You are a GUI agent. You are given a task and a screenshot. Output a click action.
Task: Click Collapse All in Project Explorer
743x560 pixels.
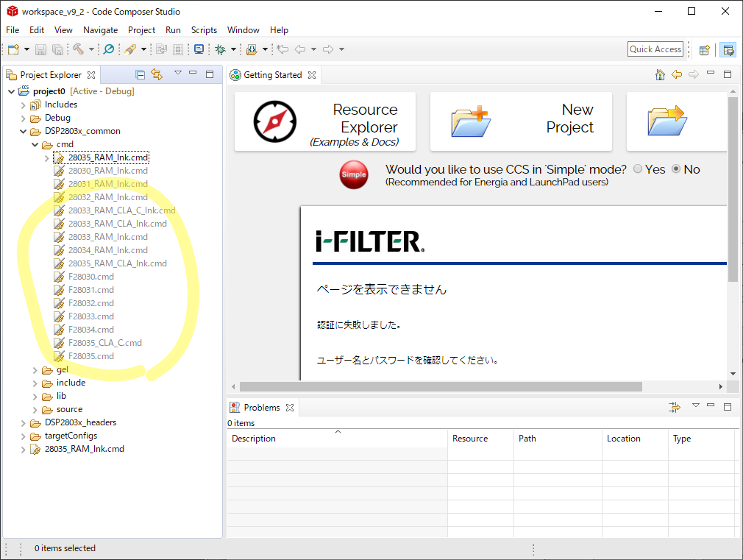tap(140, 74)
